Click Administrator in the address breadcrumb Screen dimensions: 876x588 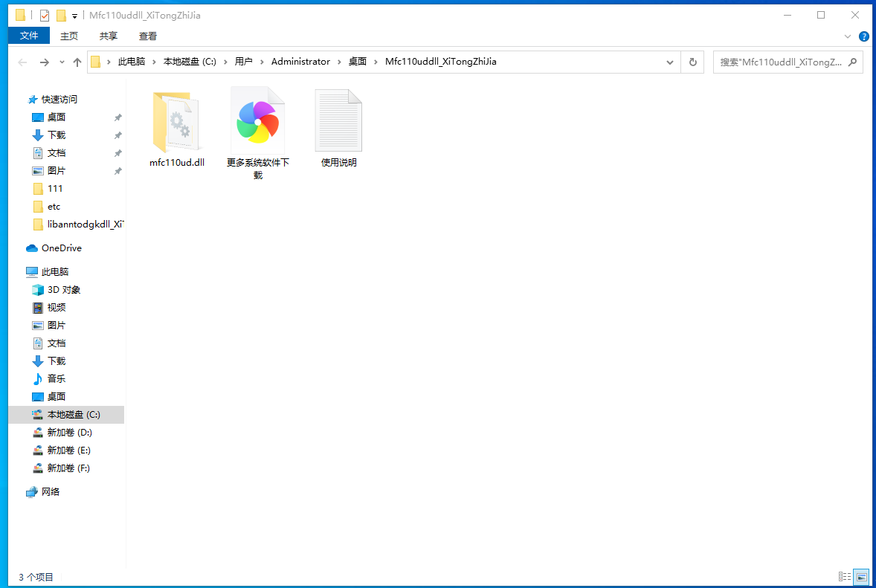[x=300, y=62]
